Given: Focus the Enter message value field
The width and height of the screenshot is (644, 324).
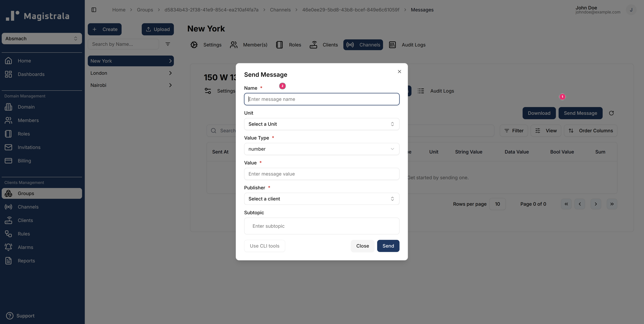Looking at the screenshot, I should pyautogui.click(x=321, y=174).
